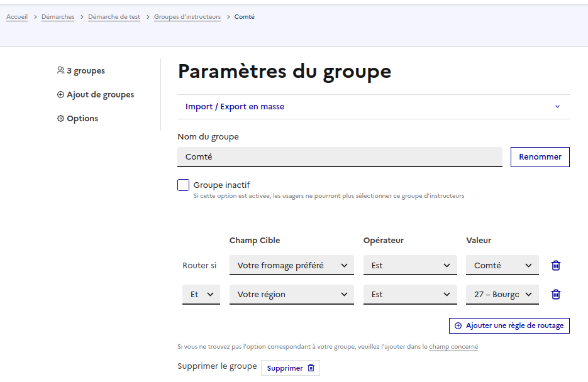This screenshot has width=588, height=382.
Task: Open the 3 groupes sidebar entry
Action: pos(81,71)
